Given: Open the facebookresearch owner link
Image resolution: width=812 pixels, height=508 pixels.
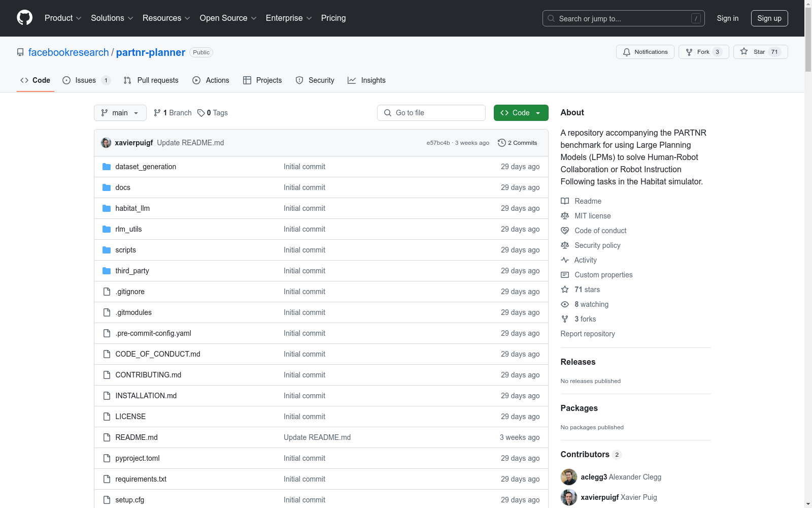Looking at the screenshot, I should (69, 52).
